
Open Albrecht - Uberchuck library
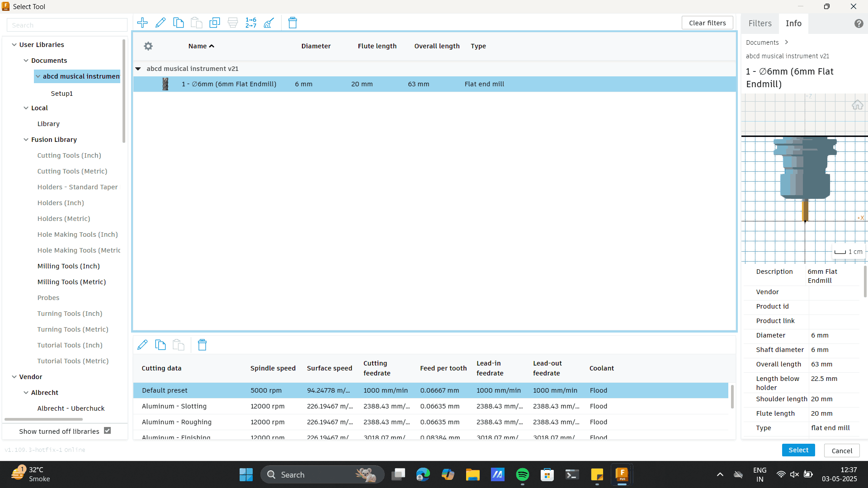pos(71,408)
